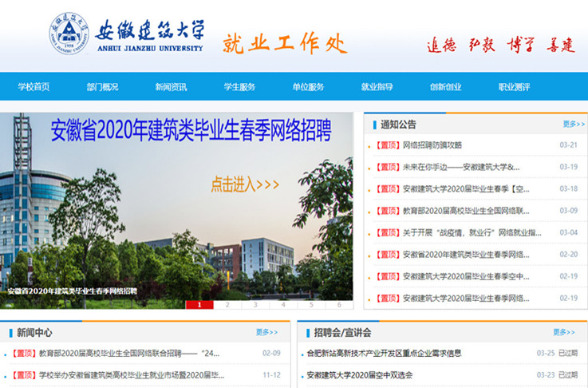The image size is (588, 388).
Task: Open the 部门概况 navigation item
Action: coord(102,87)
